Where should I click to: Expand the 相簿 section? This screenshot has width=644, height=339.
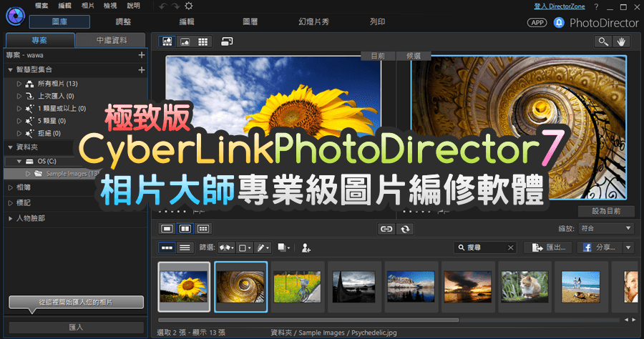(x=10, y=187)
